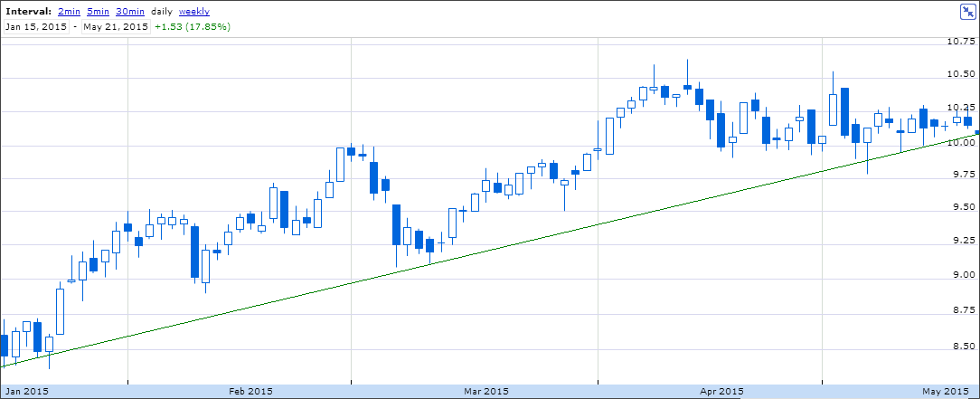This screenshot has height=399, width=980.
Task: Click the +1.53 (17.85%) change value
Action: click(193, 27)
